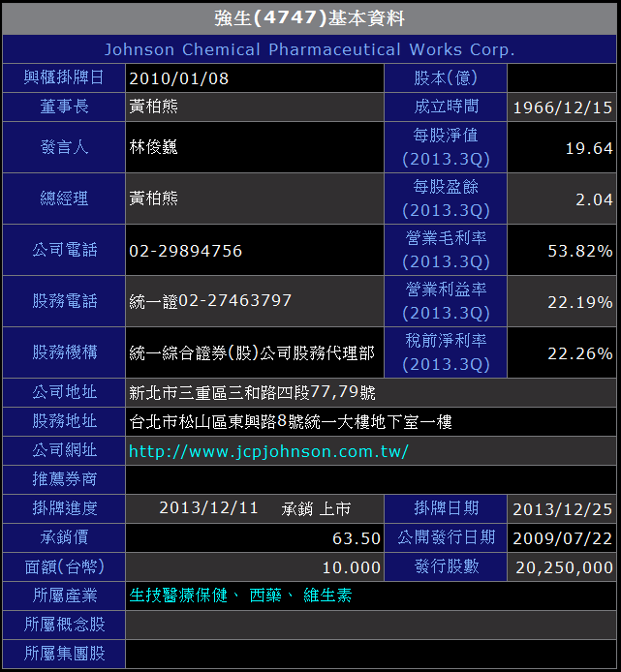The height and width of the screenshot is (672, 621).
Task: Click the chairman name in the 董事長 row
Action: pos(153,107)
